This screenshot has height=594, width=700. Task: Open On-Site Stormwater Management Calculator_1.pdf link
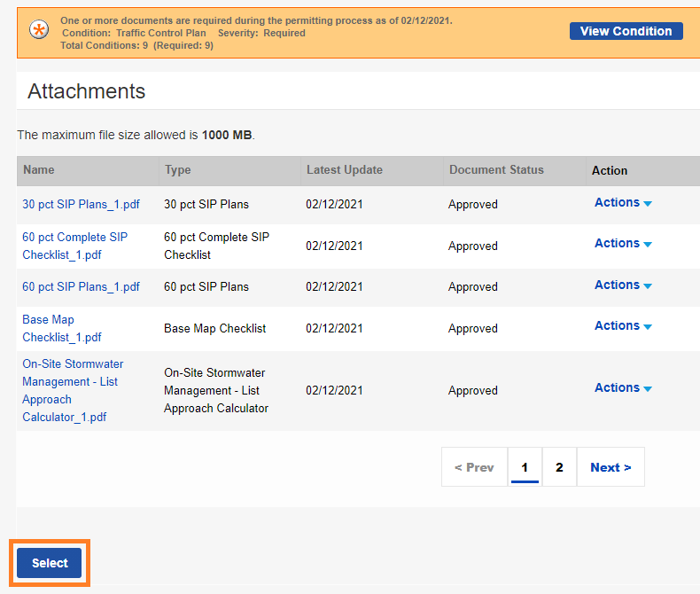(72, 390)
